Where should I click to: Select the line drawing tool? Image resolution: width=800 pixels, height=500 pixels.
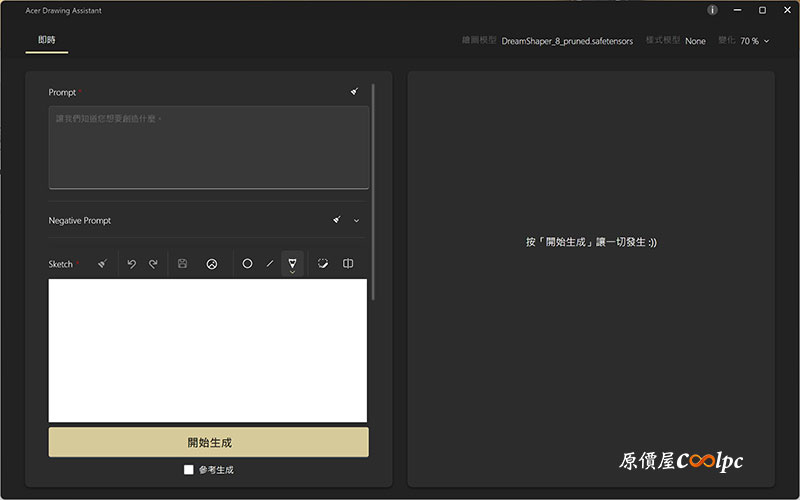coord(269,264)
